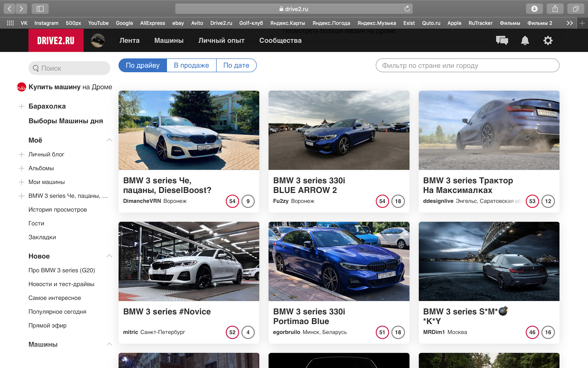Image resolution: width=588 pixels, height=368 pixels.
Task: Click the Drom red car icon
Action: point(21,87)
